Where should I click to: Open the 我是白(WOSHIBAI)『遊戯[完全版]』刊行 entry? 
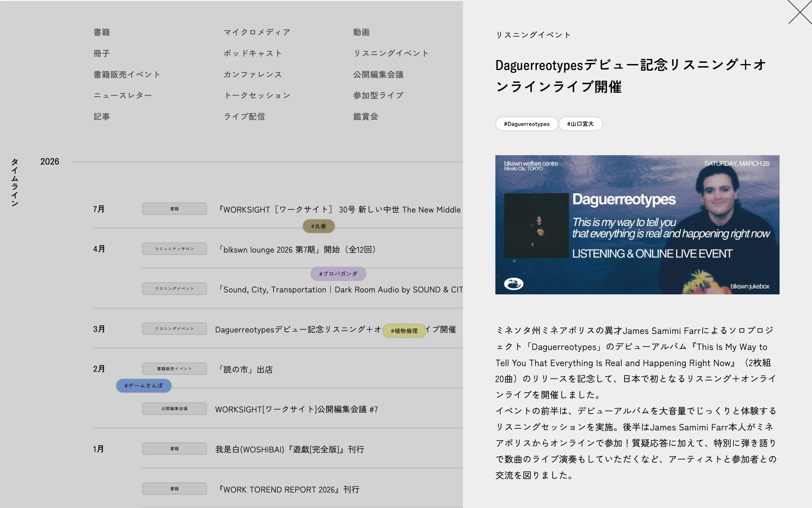(x=290, y=450)
